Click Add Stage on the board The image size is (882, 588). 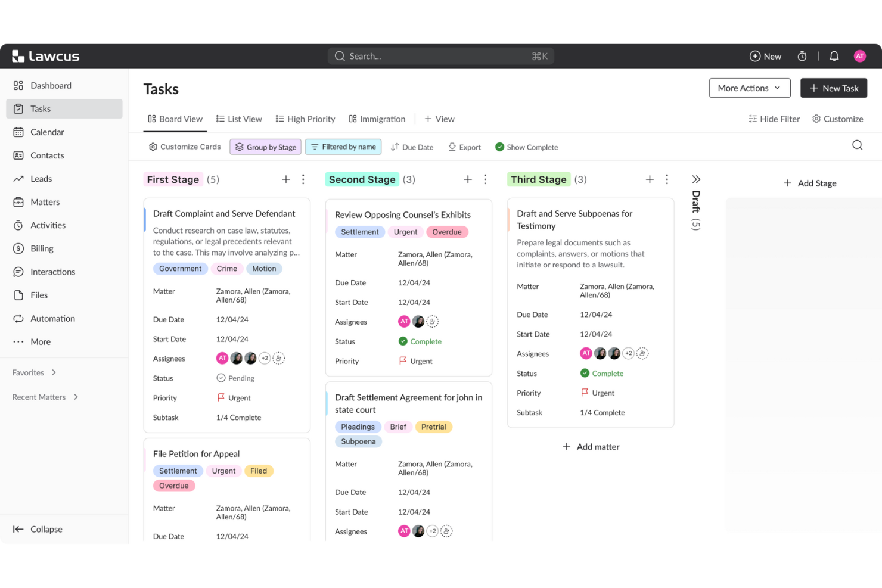(810, 183)
